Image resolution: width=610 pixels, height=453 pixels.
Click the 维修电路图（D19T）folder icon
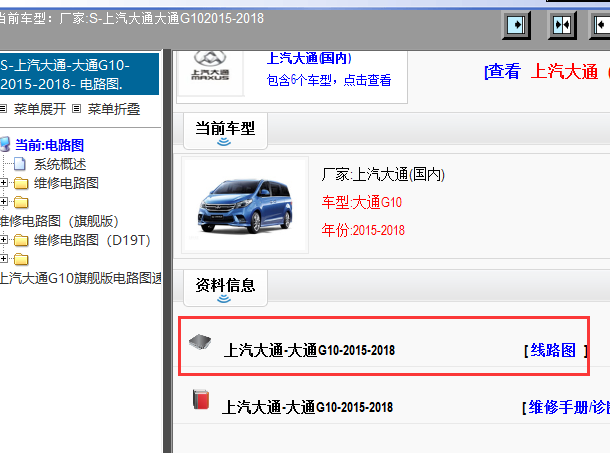click(x=21, y=240)
